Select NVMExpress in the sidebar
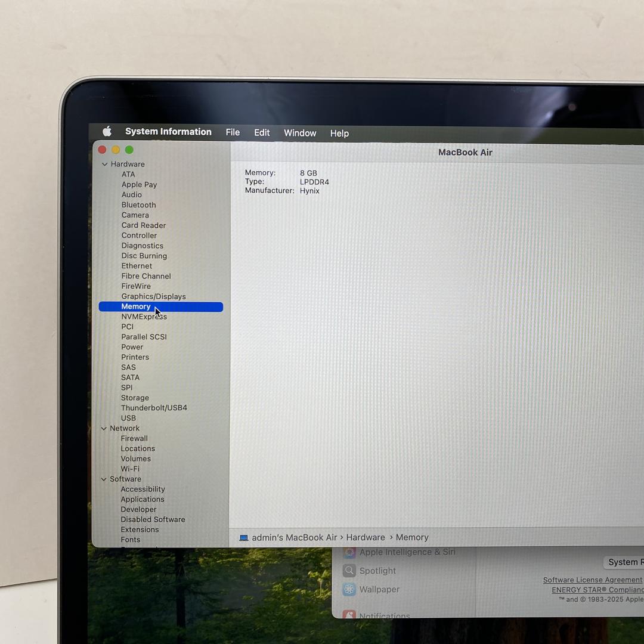This screenshot has height=644, width=644. pyautogui.click(x=144, y=316)
